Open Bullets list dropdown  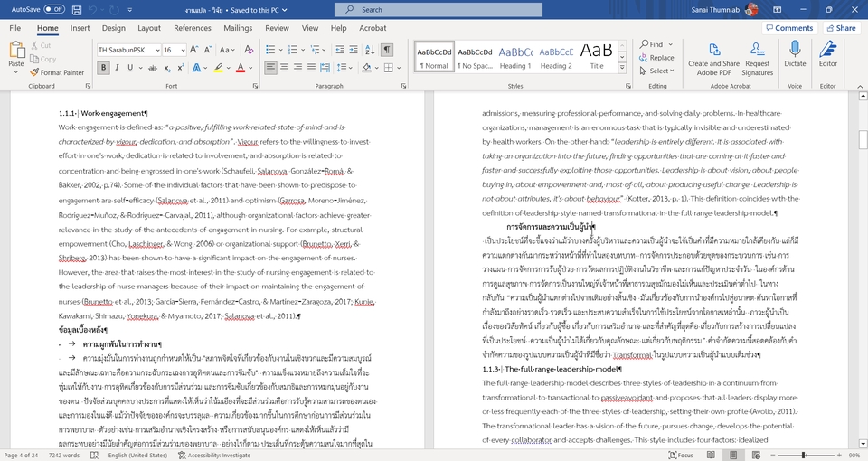282,50
